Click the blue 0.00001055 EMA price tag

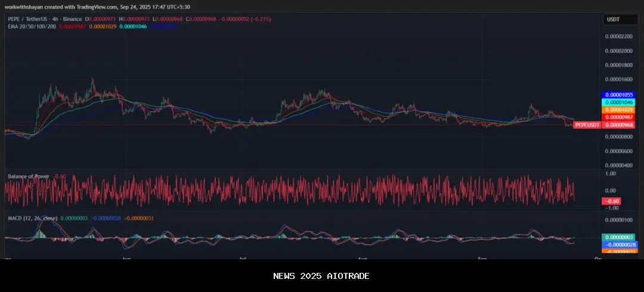point(618,95)
